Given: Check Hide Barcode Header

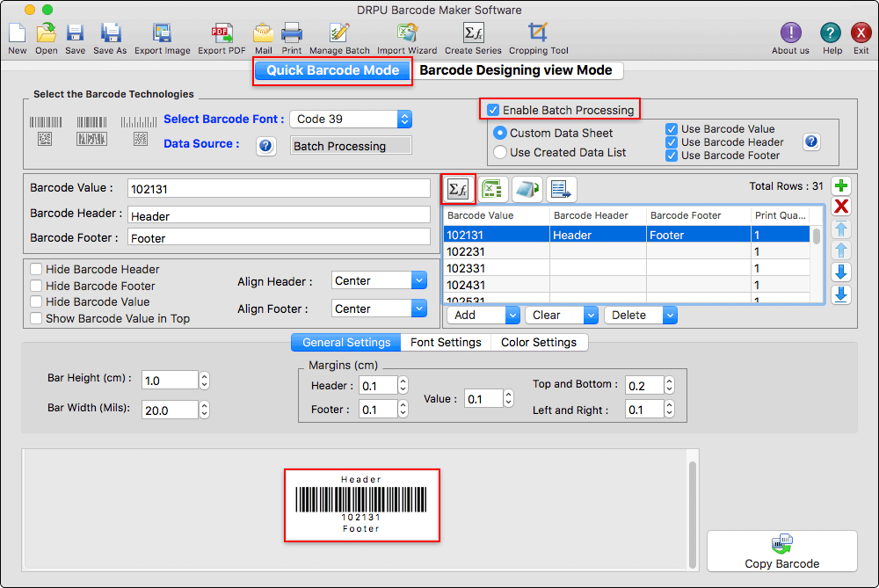Looking at the screenshot, I should pos(36,269).
